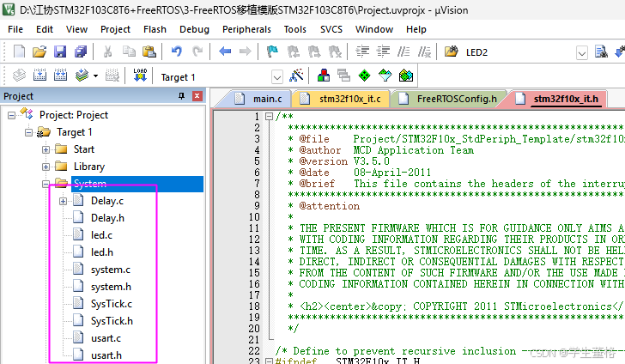Open the Debug menu

[x=194, y=29]
